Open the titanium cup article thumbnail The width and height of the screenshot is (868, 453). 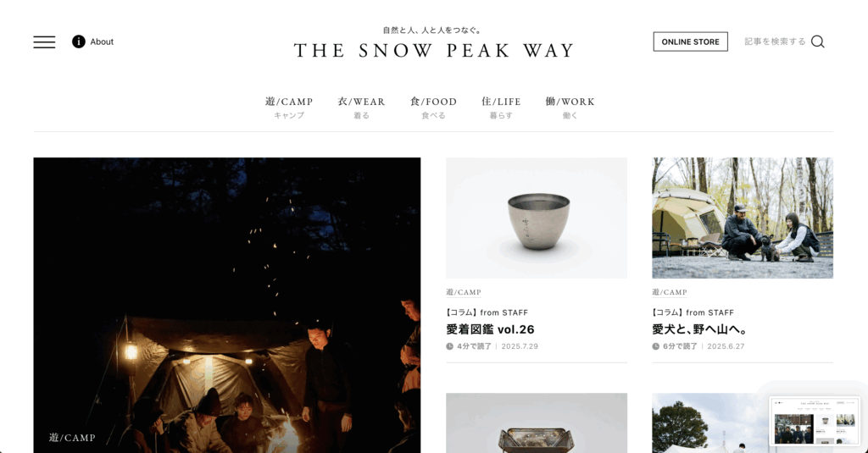[x=537, y=218]
